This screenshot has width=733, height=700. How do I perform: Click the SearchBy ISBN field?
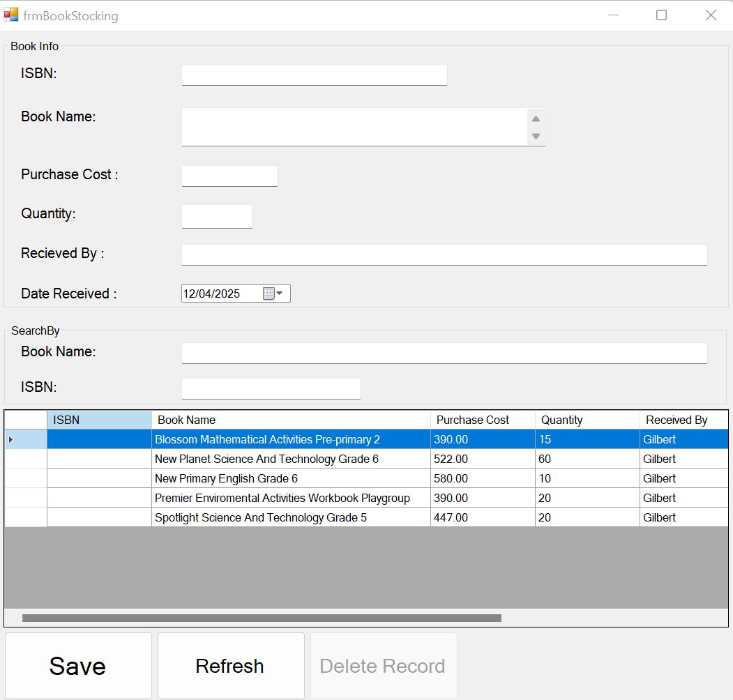271,388
